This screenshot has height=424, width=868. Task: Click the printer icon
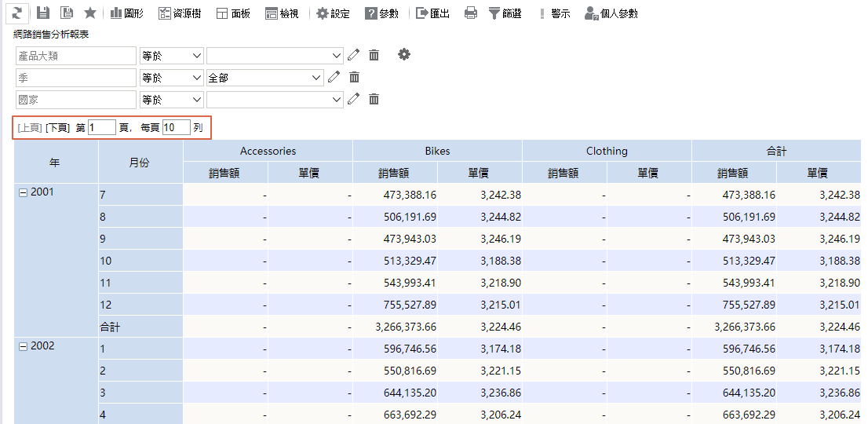pos(471,13)
